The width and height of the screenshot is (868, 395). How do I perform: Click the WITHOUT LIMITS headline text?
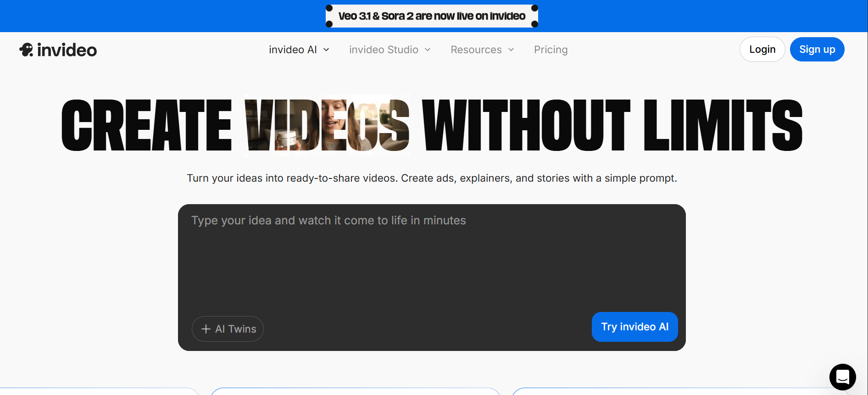612,125
